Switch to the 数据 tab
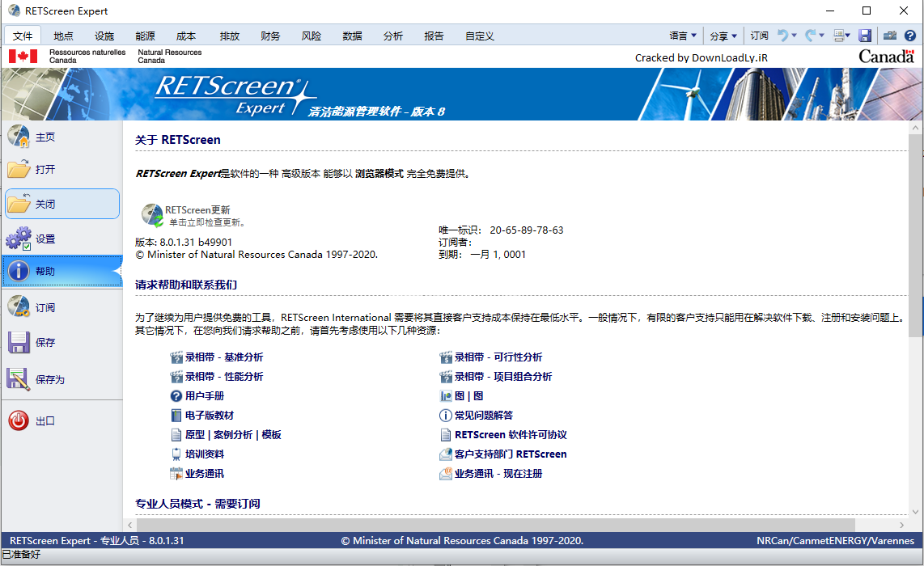Viewport: 924px width, 566px height. (x=352, y=36)
